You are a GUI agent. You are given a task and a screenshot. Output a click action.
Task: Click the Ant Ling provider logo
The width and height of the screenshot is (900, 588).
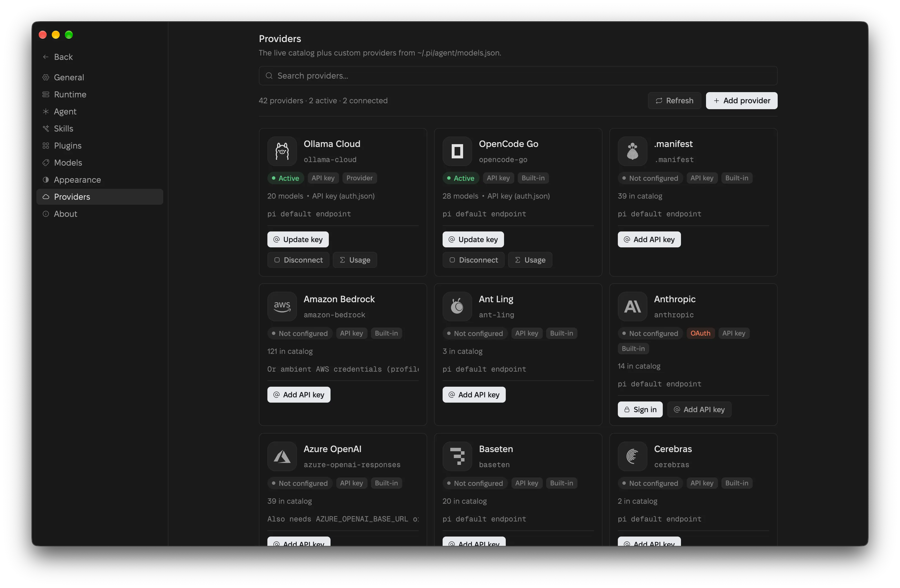point(457,307)
